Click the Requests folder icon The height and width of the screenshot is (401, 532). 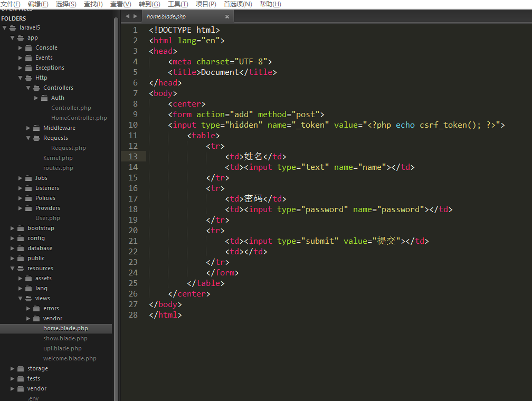pyautogui.click(x=36, y=138)
